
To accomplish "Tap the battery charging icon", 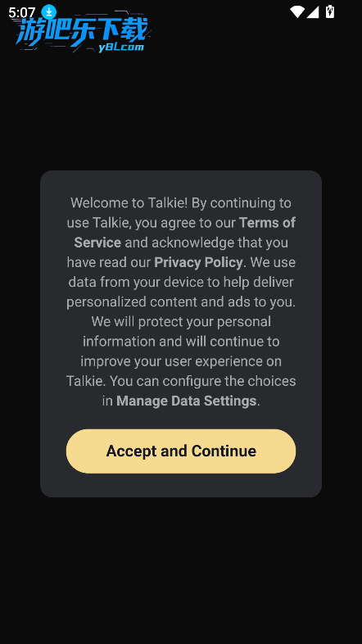I will coord(329,11).
